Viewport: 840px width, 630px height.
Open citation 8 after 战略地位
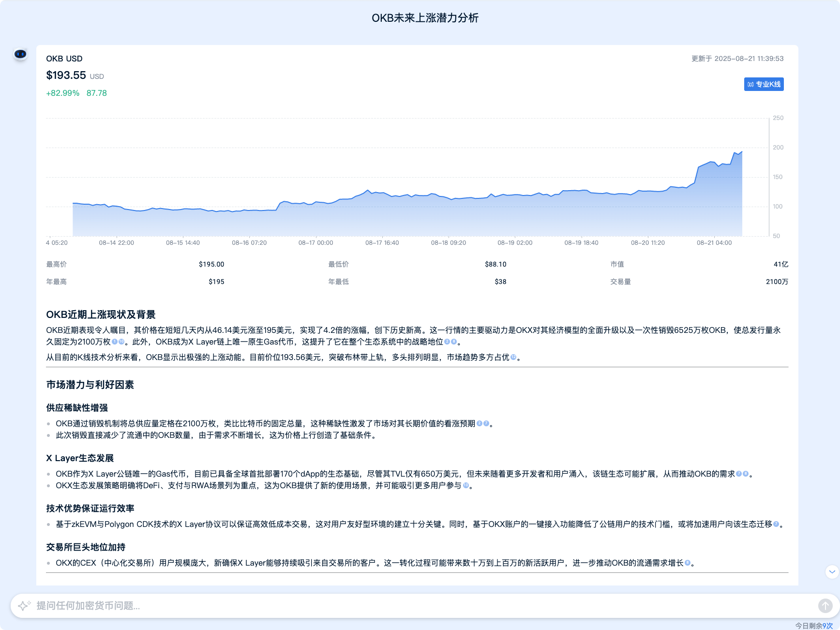coord(454,342)
